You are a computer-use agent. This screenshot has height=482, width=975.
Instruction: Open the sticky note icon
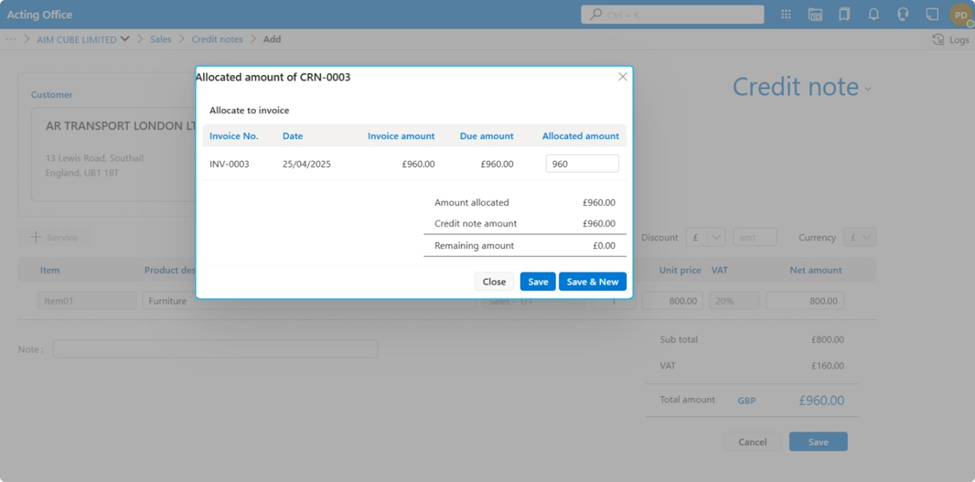coord(932,15)
